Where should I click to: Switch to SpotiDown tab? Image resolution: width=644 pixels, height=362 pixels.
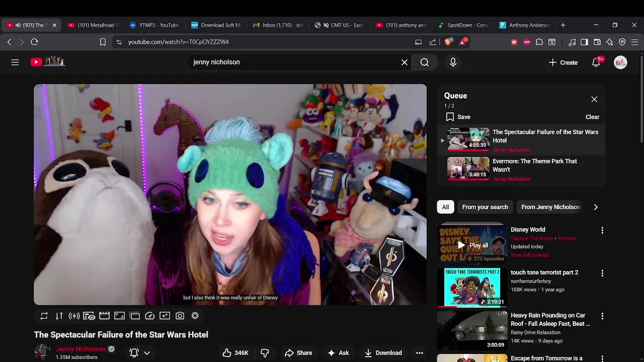(x=463, y=25)
